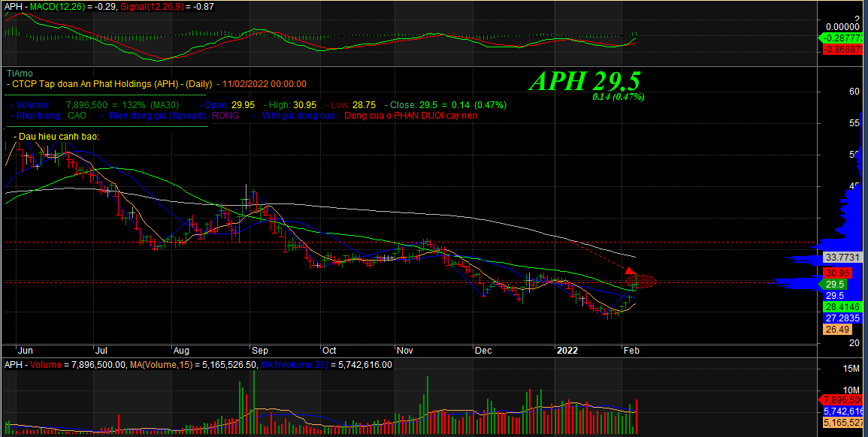Click the small 0.14 (0.47%) change under ticker
The image size is (868, 437).
click(618, 97)
